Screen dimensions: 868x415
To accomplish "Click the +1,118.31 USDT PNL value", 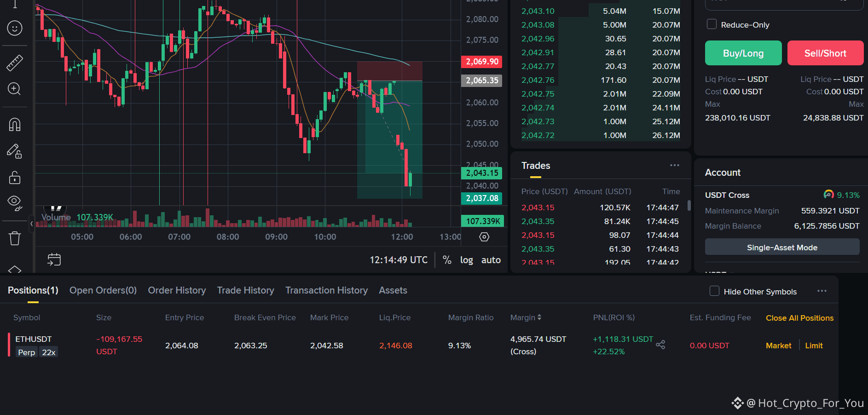I will point(623,339).
